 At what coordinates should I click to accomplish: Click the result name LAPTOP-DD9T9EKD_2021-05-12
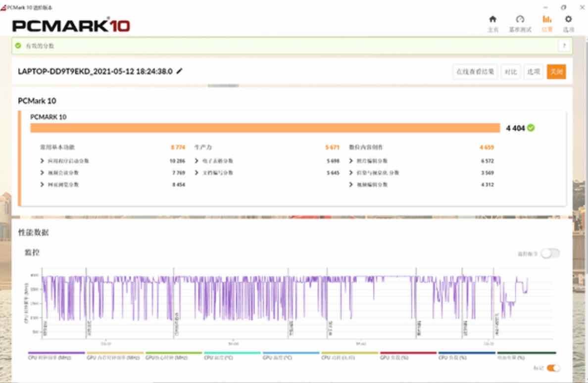point(95,71)
